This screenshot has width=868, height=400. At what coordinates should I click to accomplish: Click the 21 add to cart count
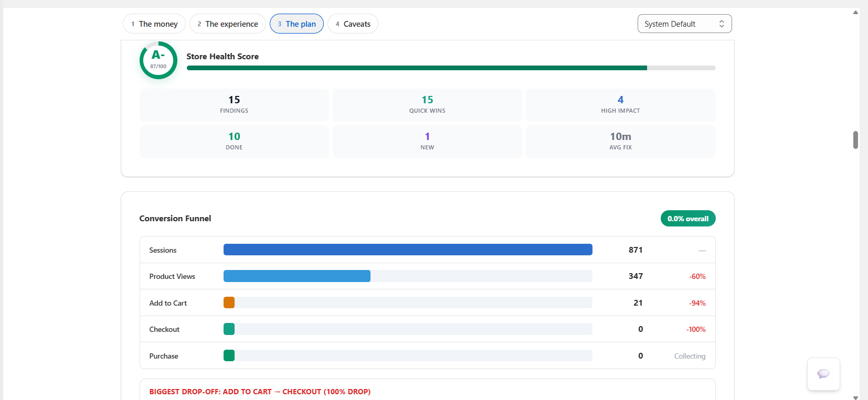638,302
